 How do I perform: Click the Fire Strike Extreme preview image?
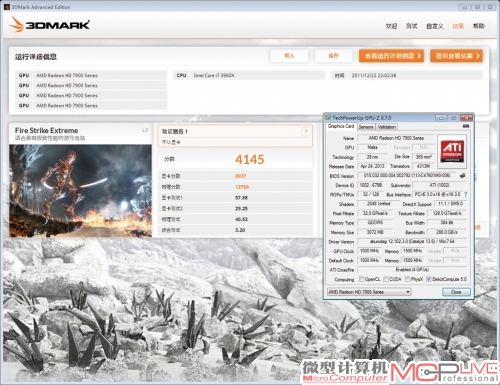[80, 191]
